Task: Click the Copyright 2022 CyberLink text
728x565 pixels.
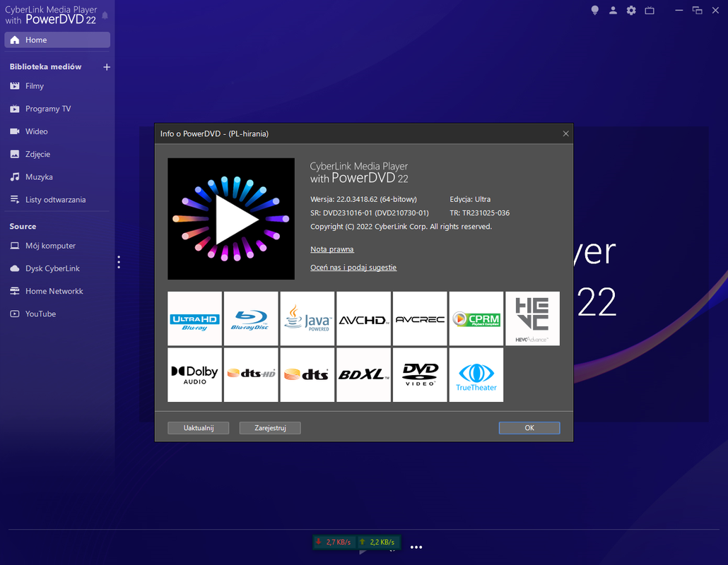Action: tap(401, 227)
